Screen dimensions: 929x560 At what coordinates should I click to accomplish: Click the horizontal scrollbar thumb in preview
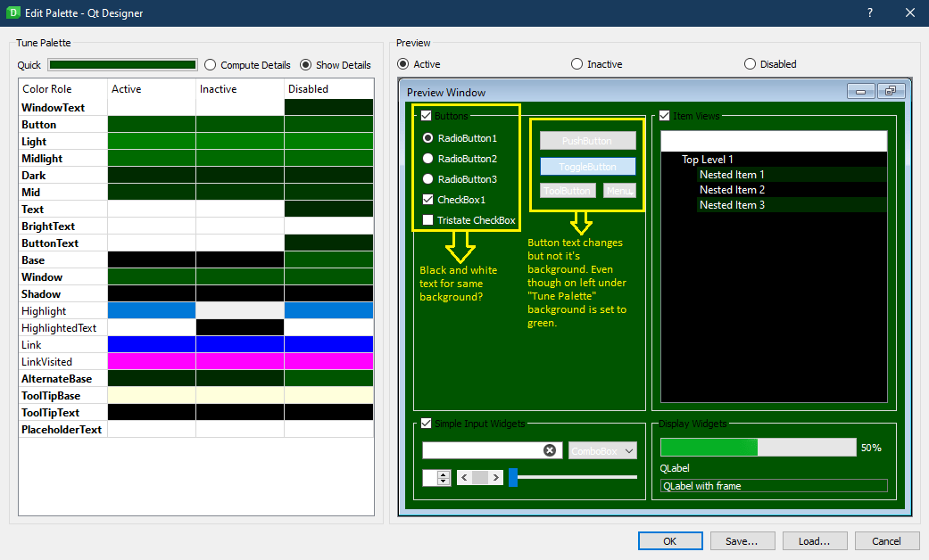pos(480,477)
